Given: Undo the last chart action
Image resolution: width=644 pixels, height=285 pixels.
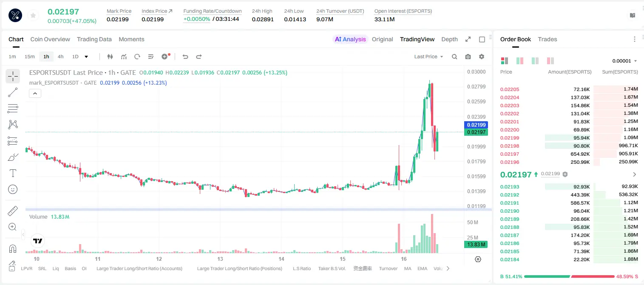Looking at the screenshot, I should pos(185,57).
